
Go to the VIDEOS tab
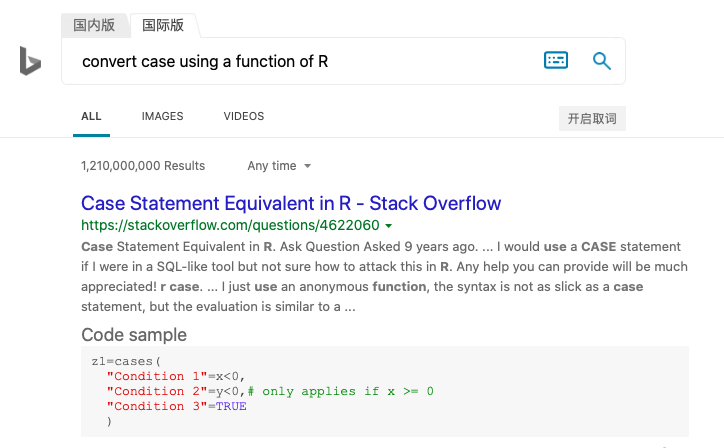(244, 116)
